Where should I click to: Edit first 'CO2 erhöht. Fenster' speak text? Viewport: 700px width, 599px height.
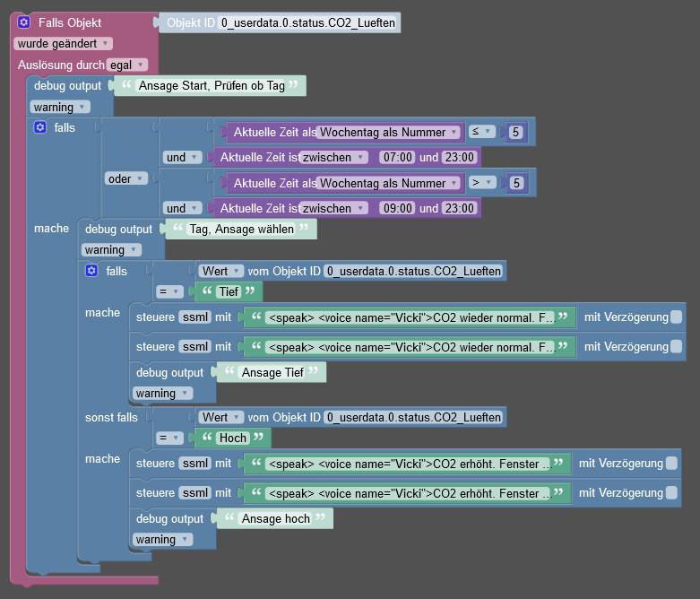408,464
